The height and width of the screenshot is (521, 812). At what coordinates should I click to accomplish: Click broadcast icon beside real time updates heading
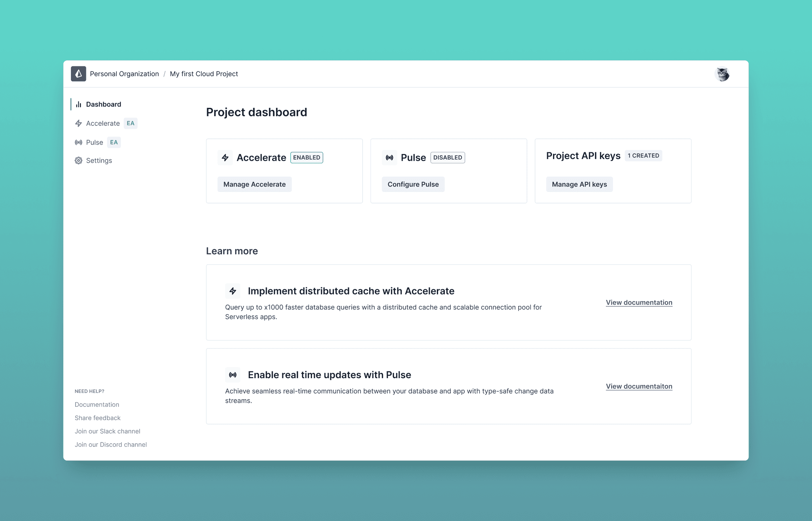pyautogui.click(x=233, y=375)
